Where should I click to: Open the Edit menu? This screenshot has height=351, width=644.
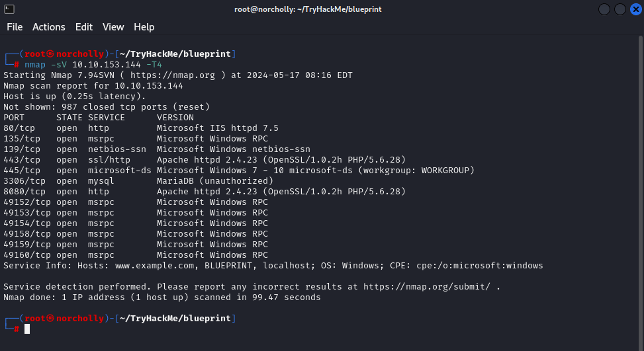tap(84, 27)
